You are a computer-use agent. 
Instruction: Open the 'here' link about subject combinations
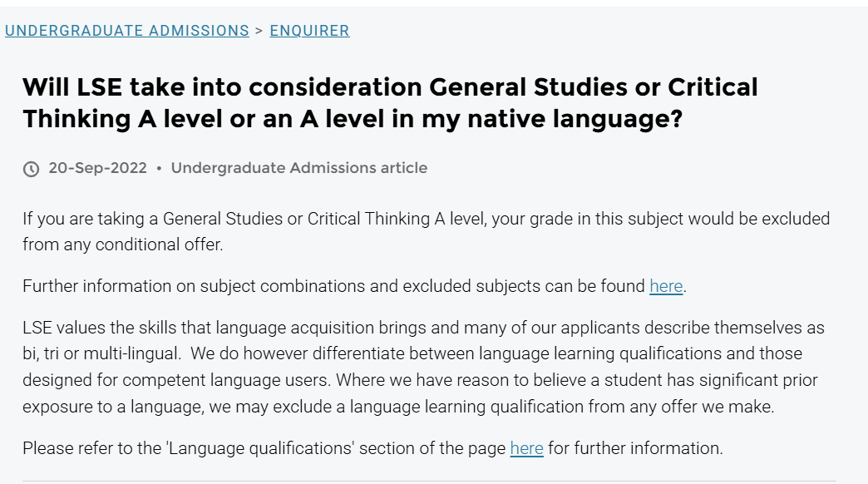pos(665,285)
